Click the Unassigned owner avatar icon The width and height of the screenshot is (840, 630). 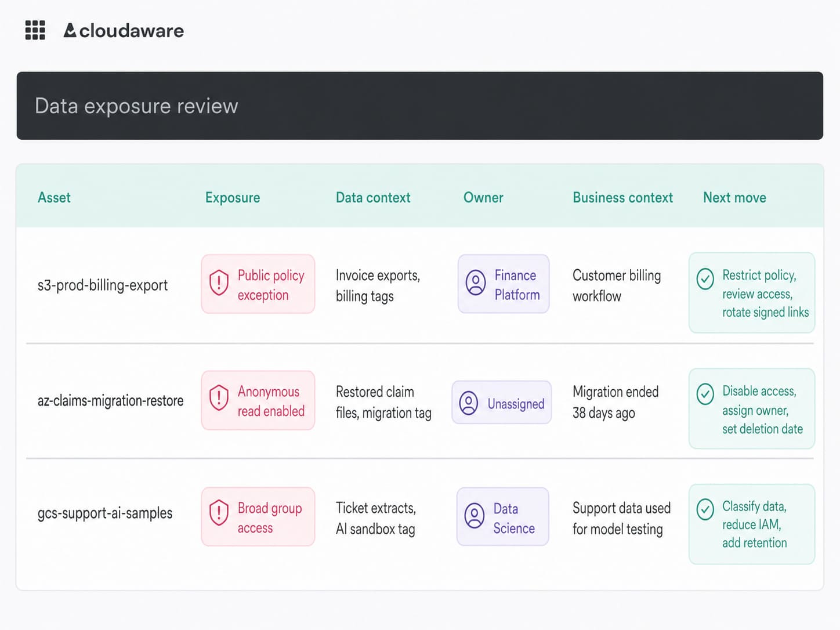click(x=469, y=403)
